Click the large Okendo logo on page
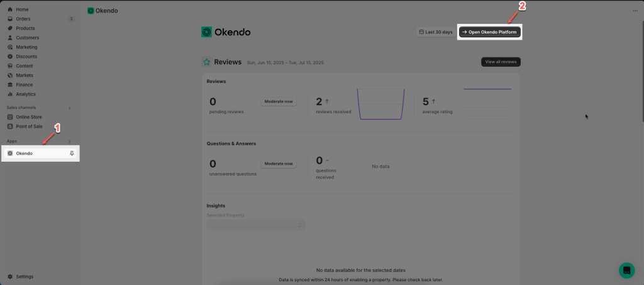The height and width of the screenshot is (285, 644). point(226,32)
